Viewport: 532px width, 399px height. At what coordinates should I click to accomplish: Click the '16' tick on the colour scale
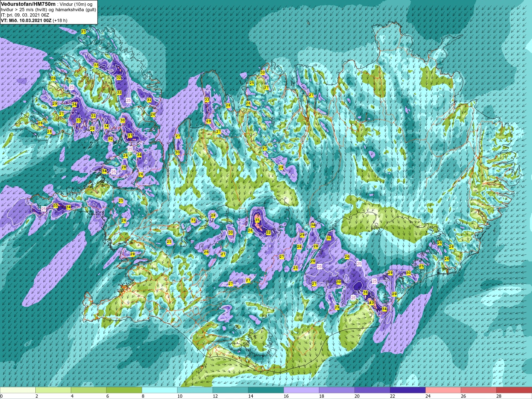[286, 396]
